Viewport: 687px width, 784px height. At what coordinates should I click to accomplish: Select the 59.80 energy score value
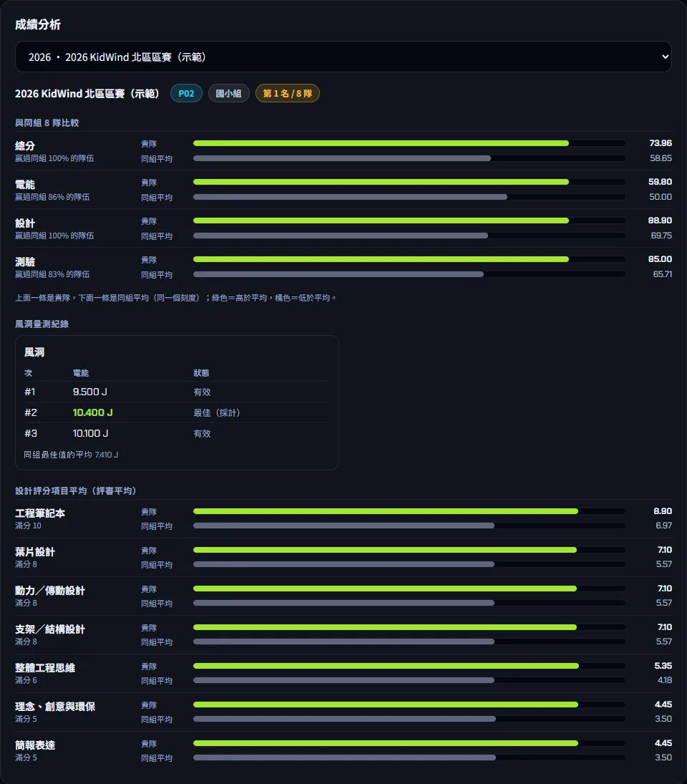[660, 181]
